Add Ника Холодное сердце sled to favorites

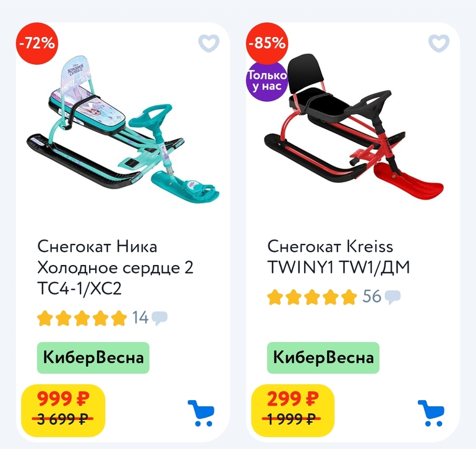209,43
